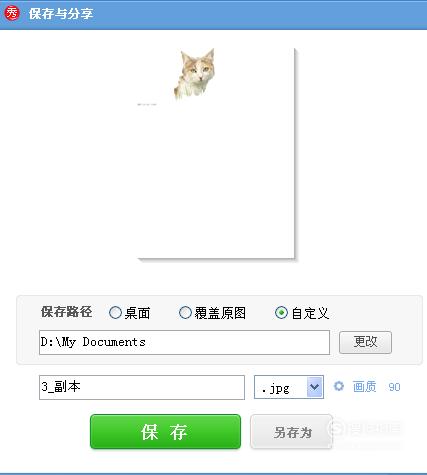Click the quality value 90
The width and height of the screenshot is (427, 475).
394,387
